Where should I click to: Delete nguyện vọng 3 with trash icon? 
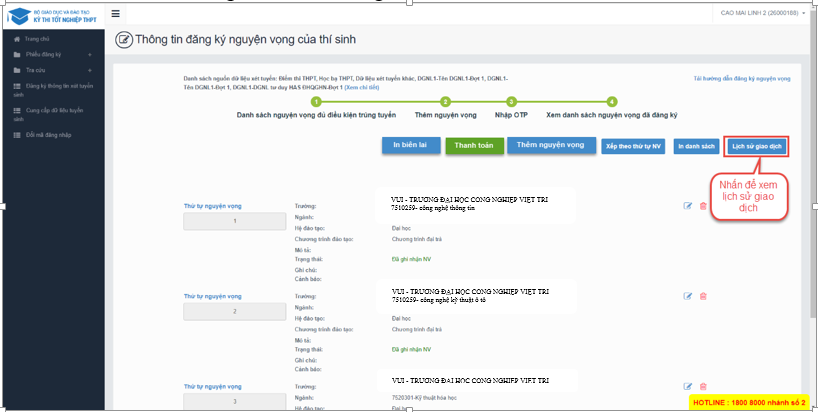[703, 386]
